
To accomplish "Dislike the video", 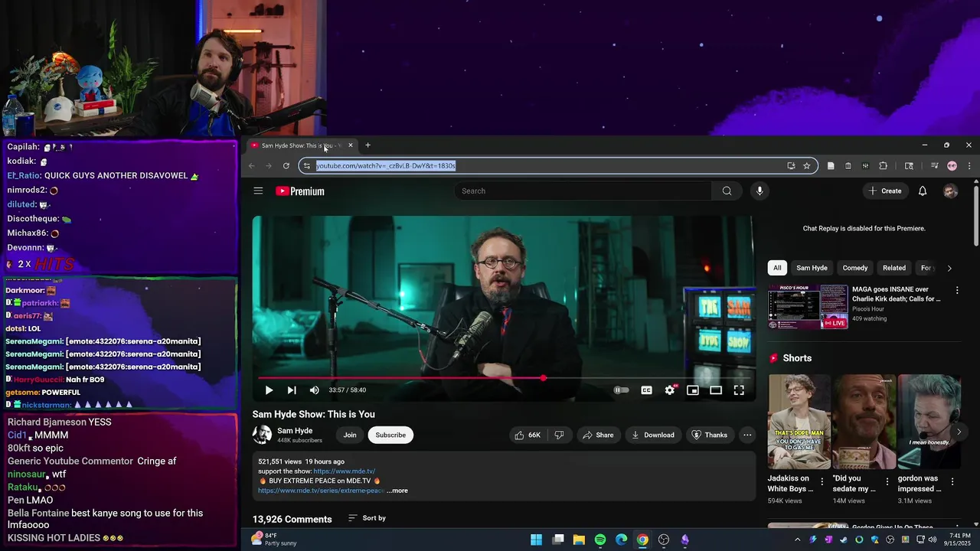I will [x=560, y=435].
